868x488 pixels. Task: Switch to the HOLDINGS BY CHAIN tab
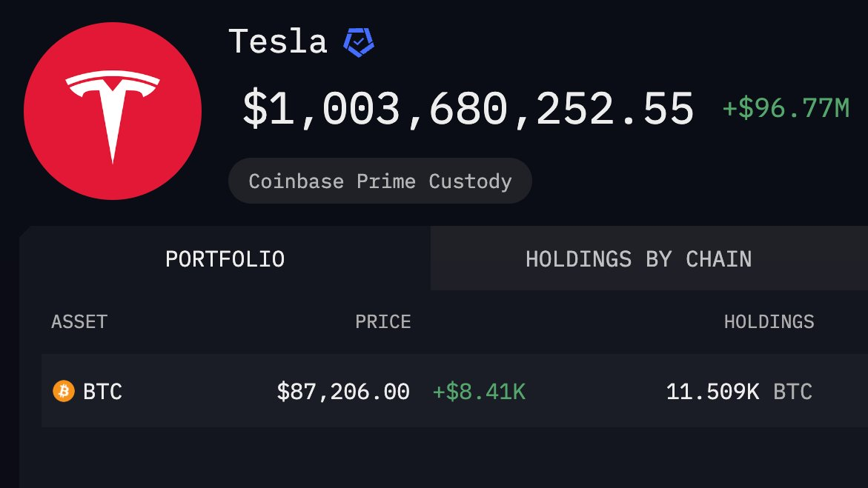(x=638, y=258)
